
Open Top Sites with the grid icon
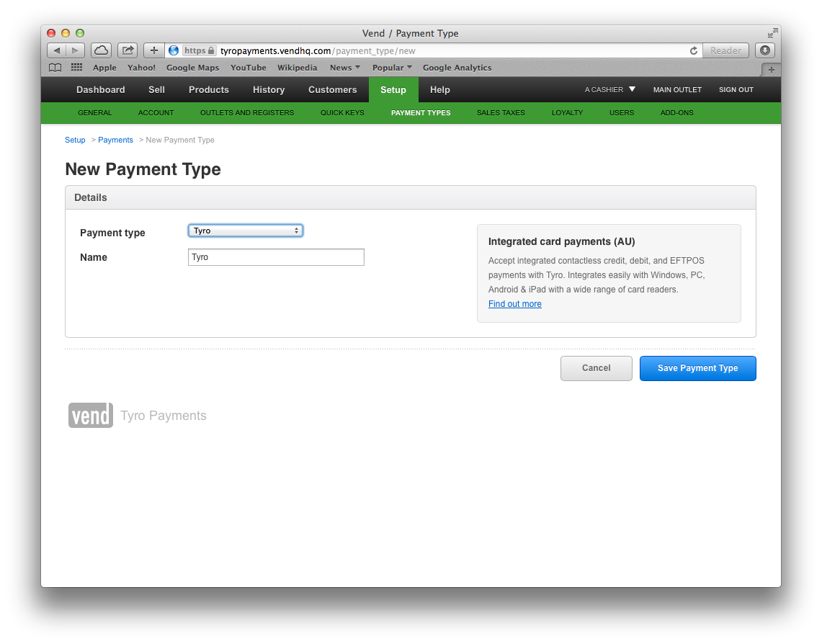click(76, 67)
